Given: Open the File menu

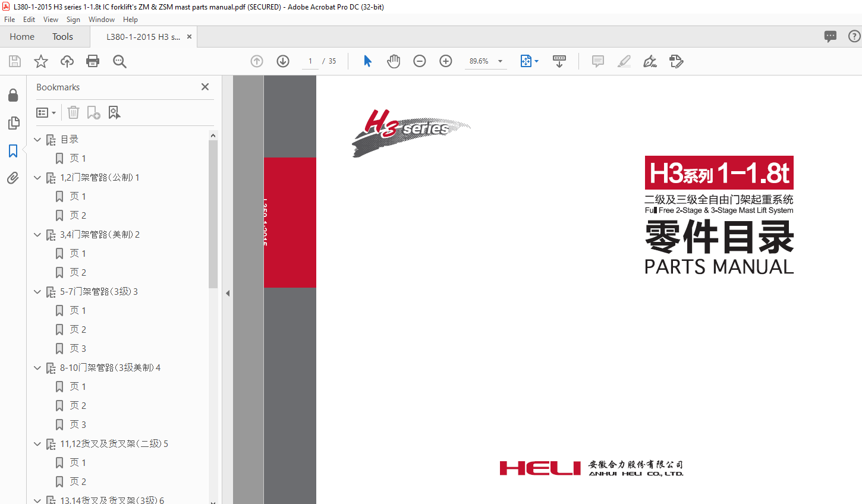Looking at the screenshot, I should point(10,20).
